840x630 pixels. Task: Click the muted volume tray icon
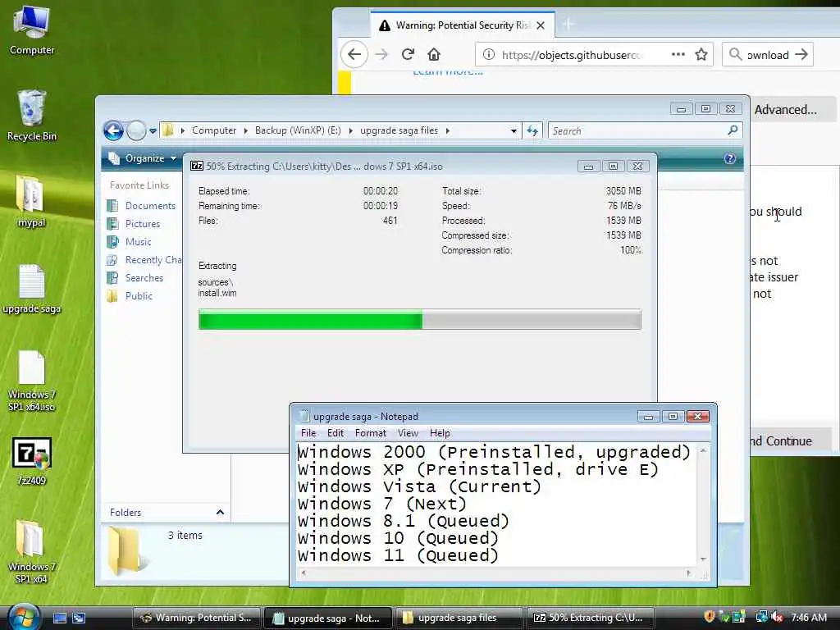pyautogui.click(x=778, y=617)
